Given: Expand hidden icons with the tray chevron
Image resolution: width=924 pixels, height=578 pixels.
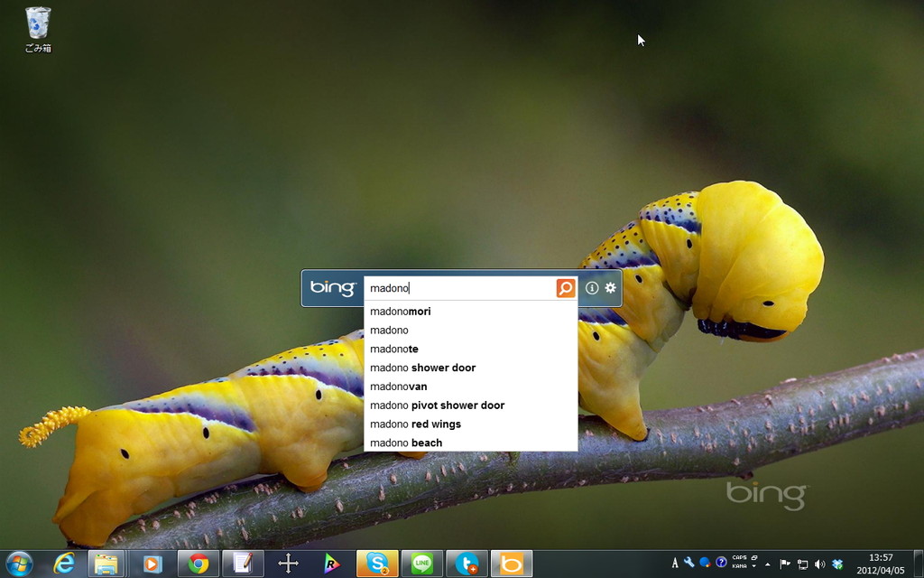Looking at the screenshot, I should click(x=768, y=564).
